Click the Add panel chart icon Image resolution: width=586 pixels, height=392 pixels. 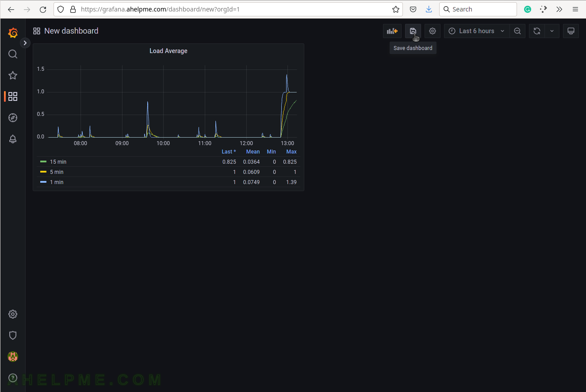[x=392, y=31]
